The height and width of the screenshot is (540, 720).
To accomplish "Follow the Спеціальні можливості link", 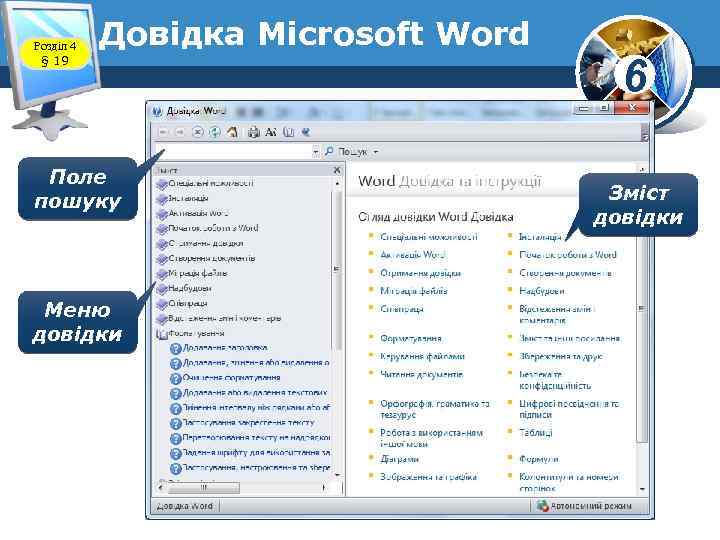I will tap(429, 237).
